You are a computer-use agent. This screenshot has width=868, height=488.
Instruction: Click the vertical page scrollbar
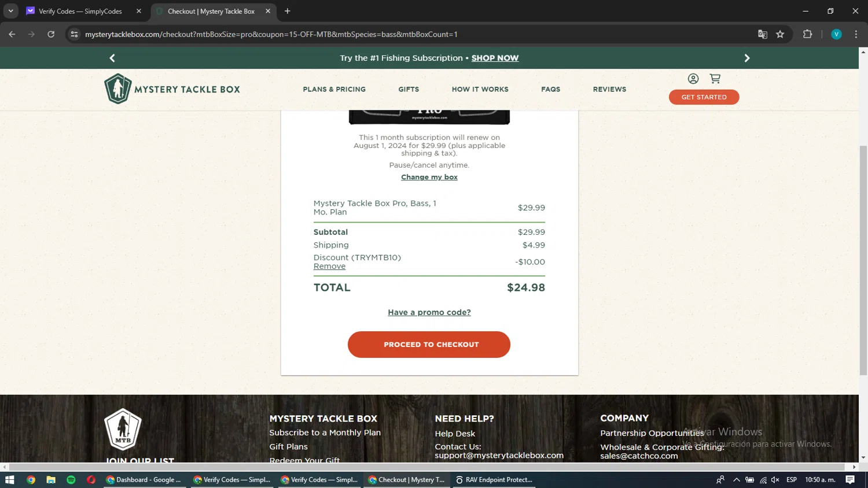pyautogui.click(x=863, y=260)
